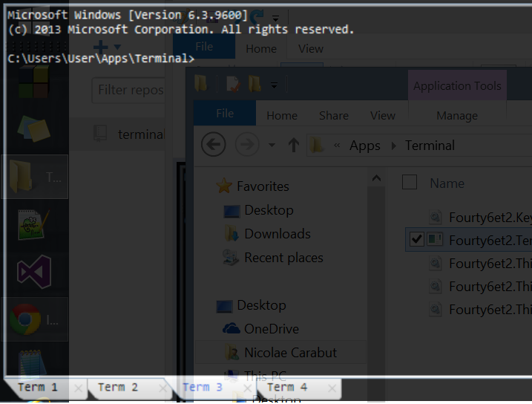Screen dimensions: 532x404
Task: Open recent locations dropdown arrow
Action: 272,146
